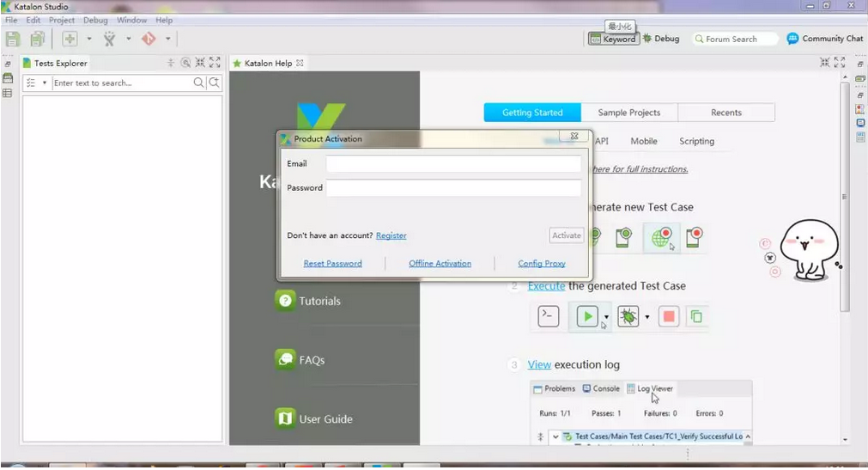Click the green battery-like icon in right strip
Viewport: 868px width, 470px height.
859,79
